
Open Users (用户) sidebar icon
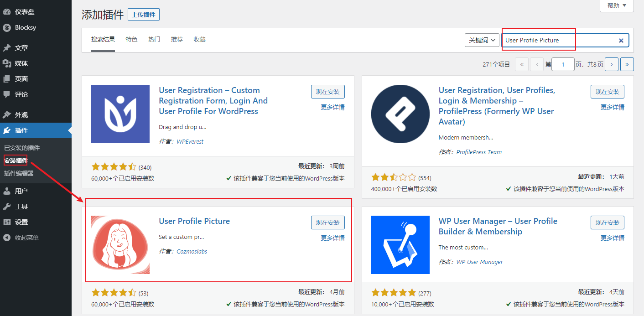click(x=7, y=191)
